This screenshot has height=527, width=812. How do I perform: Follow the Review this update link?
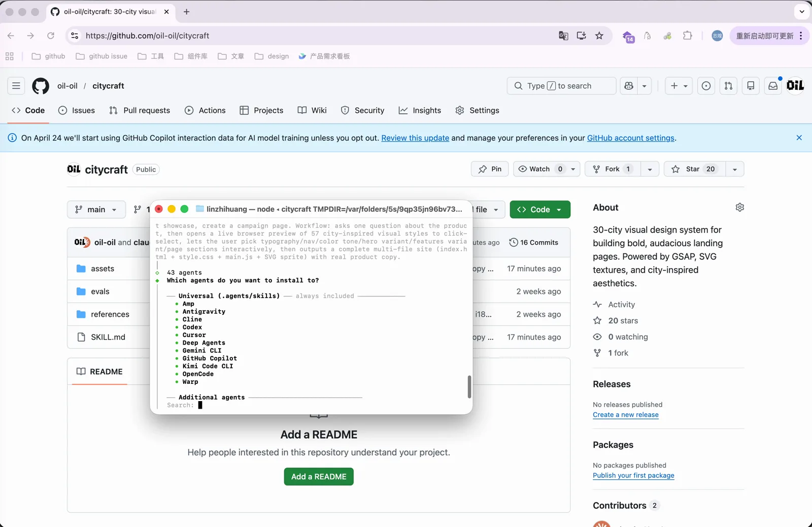click(x=415, y=138)
